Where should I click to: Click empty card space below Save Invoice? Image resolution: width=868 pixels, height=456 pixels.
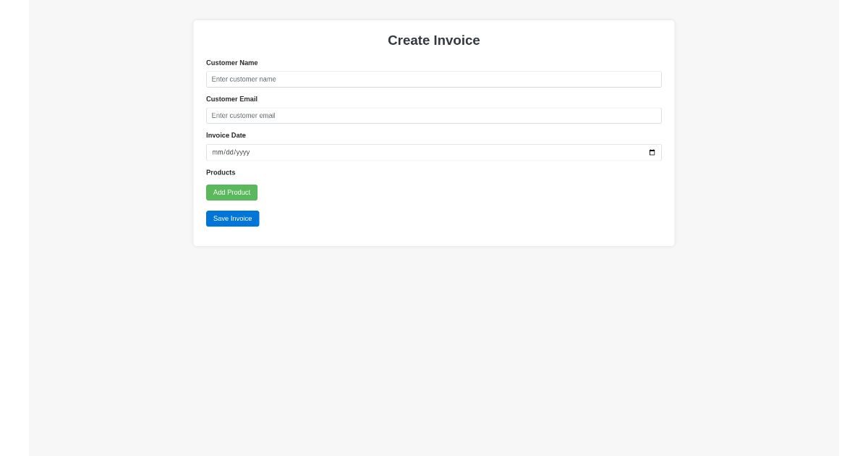click(434, 237)
